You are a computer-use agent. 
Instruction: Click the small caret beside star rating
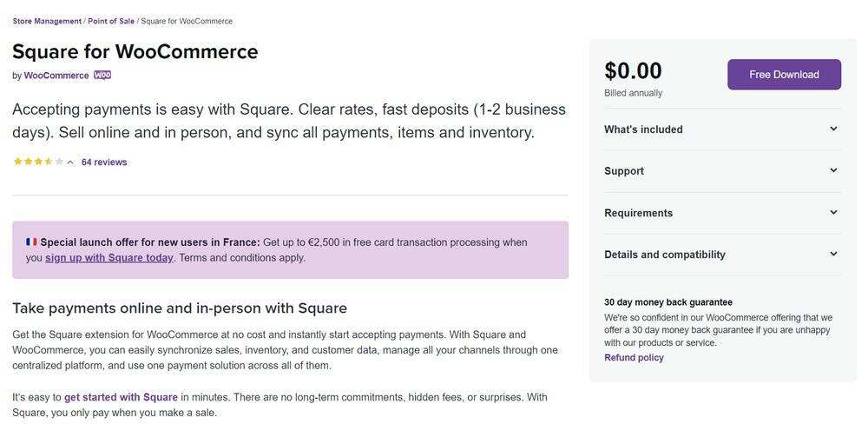pos(71,162)
